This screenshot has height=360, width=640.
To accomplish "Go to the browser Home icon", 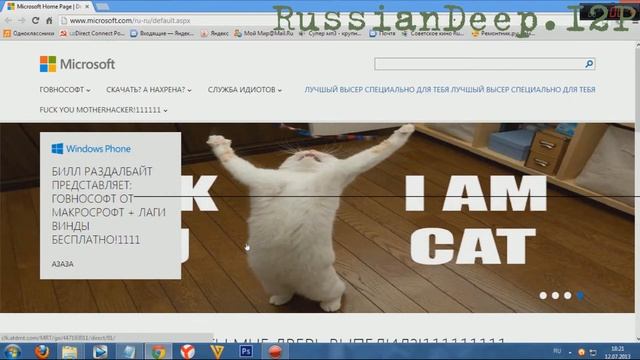I will (49, 20).
